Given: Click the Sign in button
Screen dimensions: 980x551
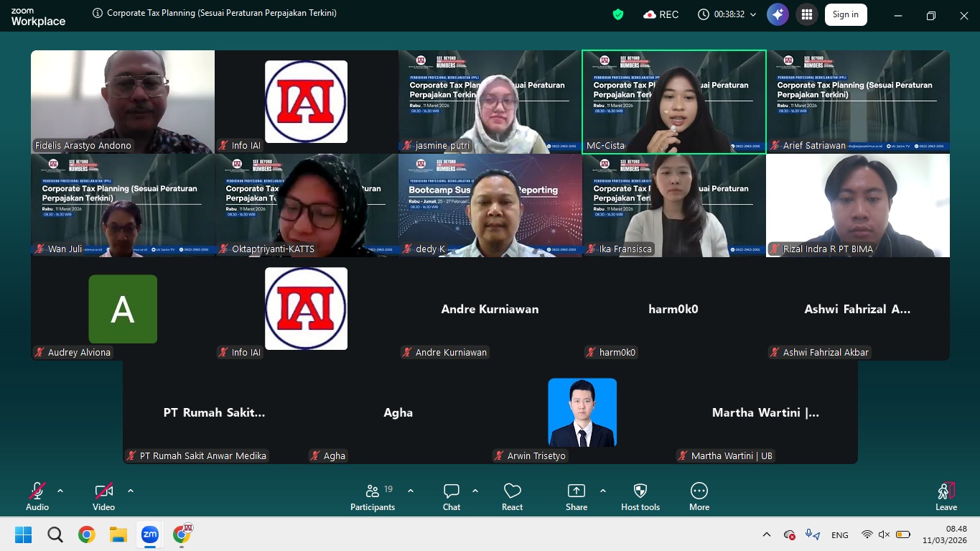Looking at the screenshot, I should coord(846,14).
